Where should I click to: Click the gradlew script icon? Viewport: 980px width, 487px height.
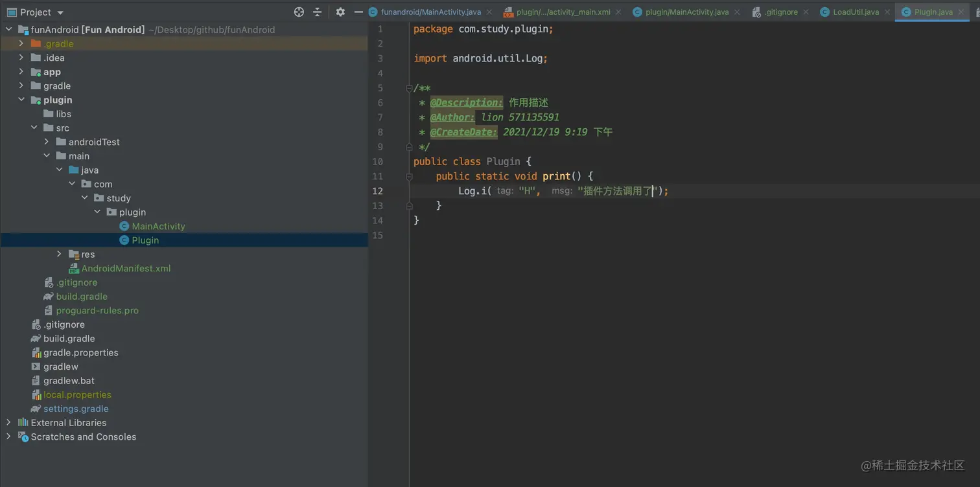[36, 367]
